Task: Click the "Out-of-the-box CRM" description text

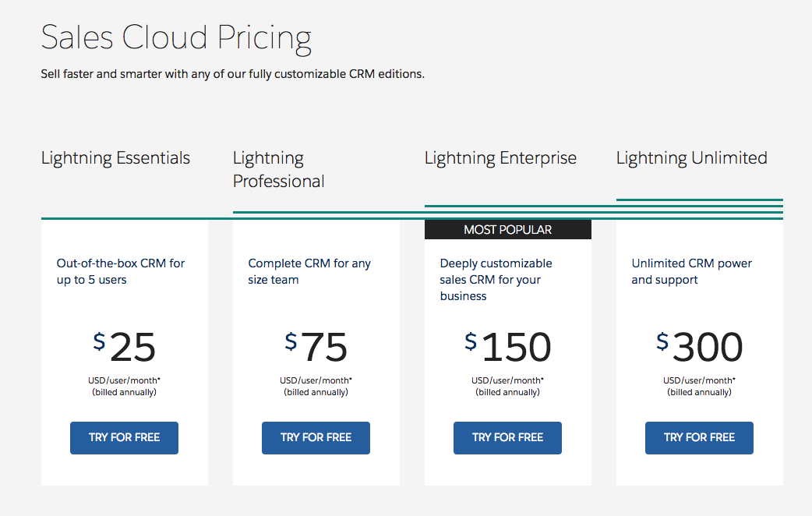Action: coord(121,271)
